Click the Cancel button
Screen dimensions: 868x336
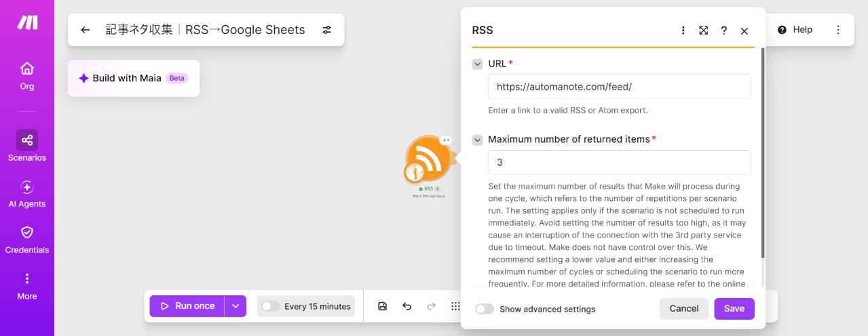(684, 308)
